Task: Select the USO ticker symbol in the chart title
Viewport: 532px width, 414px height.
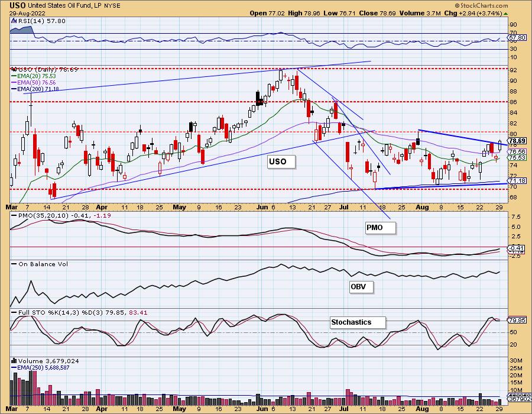Action: 17,5
